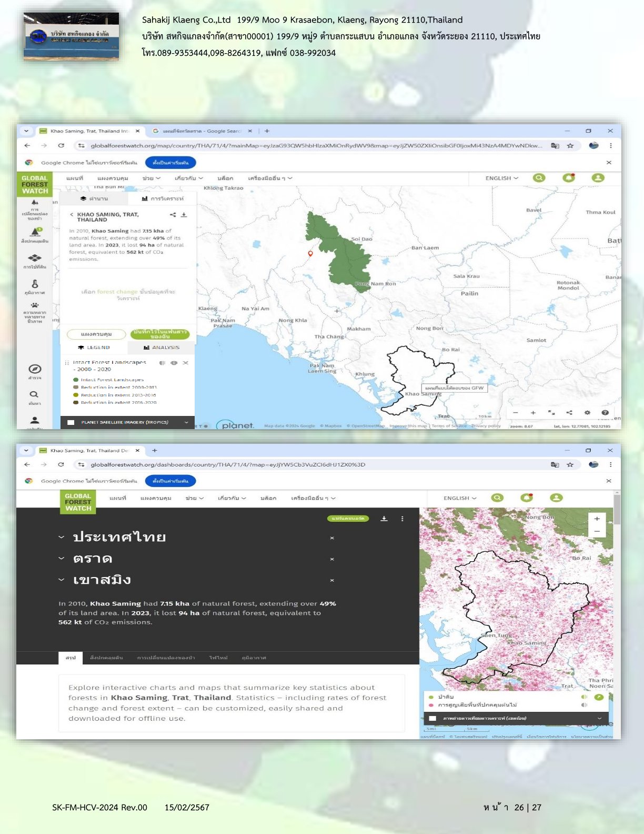Collapse the ประเทศไทย country selector chevron
The height and width of the screenshot is (834, 644).
62,538
